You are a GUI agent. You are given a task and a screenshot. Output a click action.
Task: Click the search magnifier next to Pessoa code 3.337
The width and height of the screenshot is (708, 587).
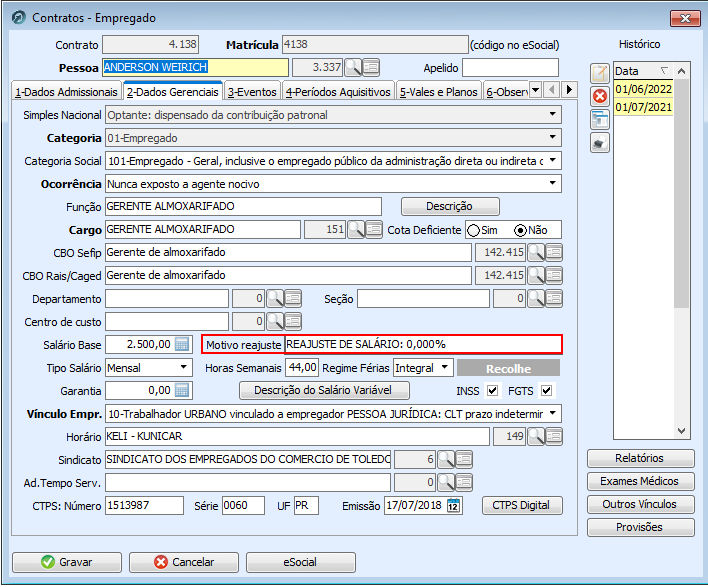pyautogui.click(x=353, y=67)
